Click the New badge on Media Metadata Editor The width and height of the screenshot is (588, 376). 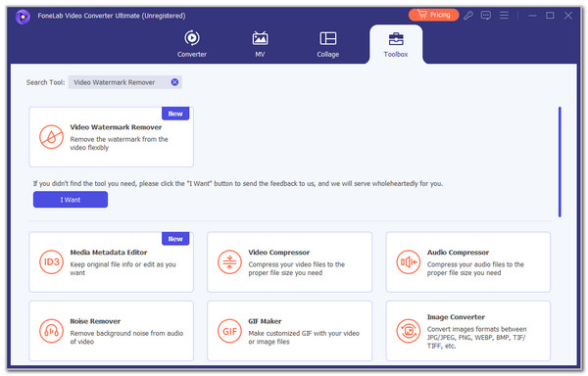point(175,239)
